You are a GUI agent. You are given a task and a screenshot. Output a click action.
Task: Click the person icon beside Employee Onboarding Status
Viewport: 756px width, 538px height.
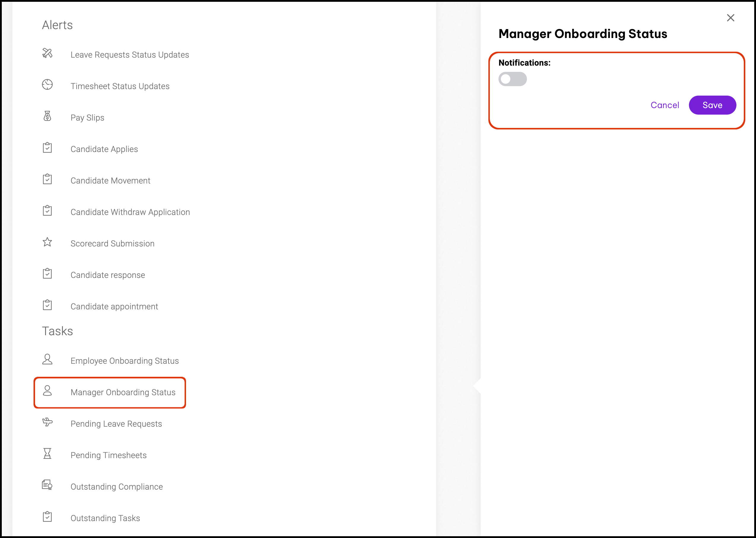click(x=47, y=359)
